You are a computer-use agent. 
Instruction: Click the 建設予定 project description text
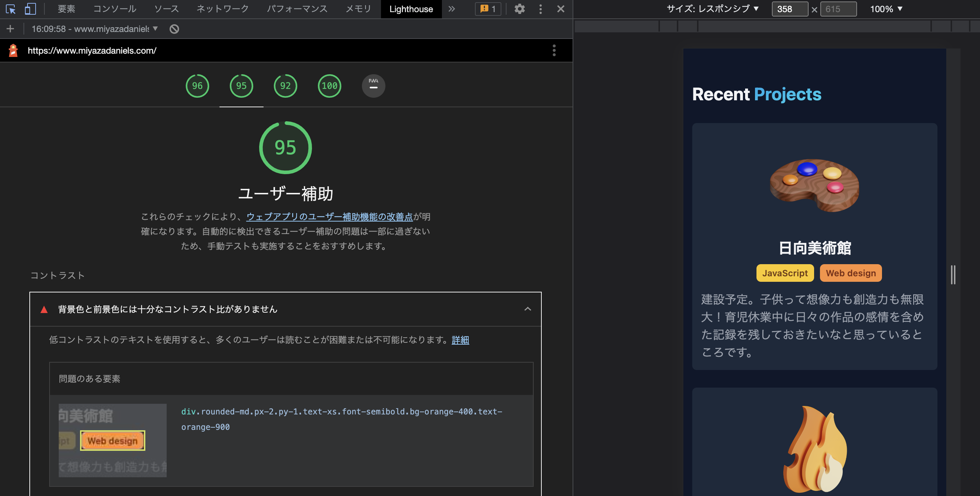[812, 326]
